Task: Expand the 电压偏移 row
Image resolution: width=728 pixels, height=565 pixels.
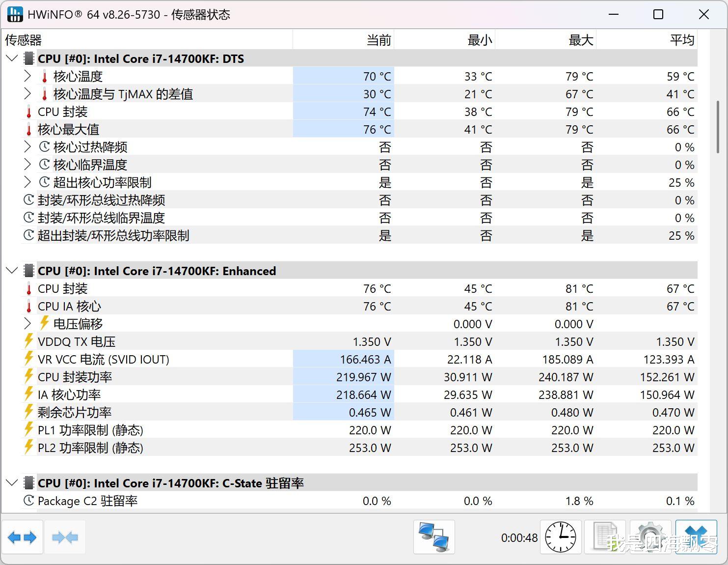Action: tap(27, 324)
